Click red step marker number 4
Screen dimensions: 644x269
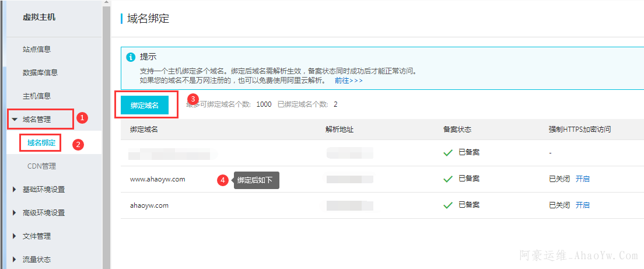(222, 180)
